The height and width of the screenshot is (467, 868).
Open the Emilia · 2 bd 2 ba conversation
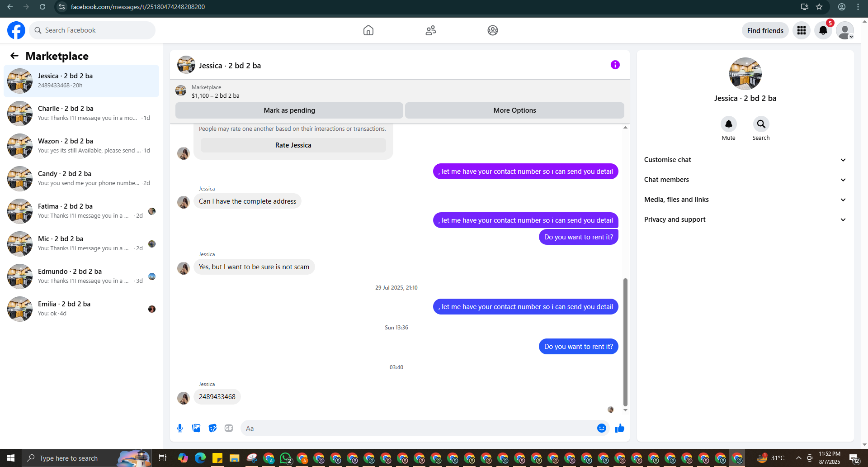[81, 309]
